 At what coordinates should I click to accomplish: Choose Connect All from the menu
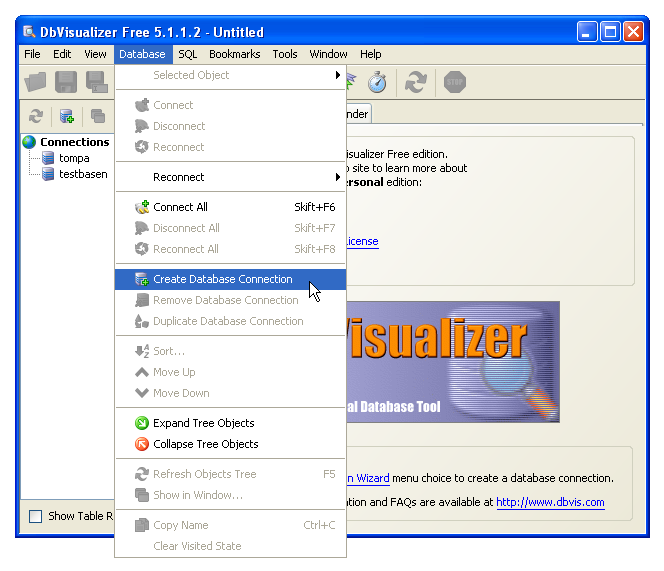(x=231, y=207)
